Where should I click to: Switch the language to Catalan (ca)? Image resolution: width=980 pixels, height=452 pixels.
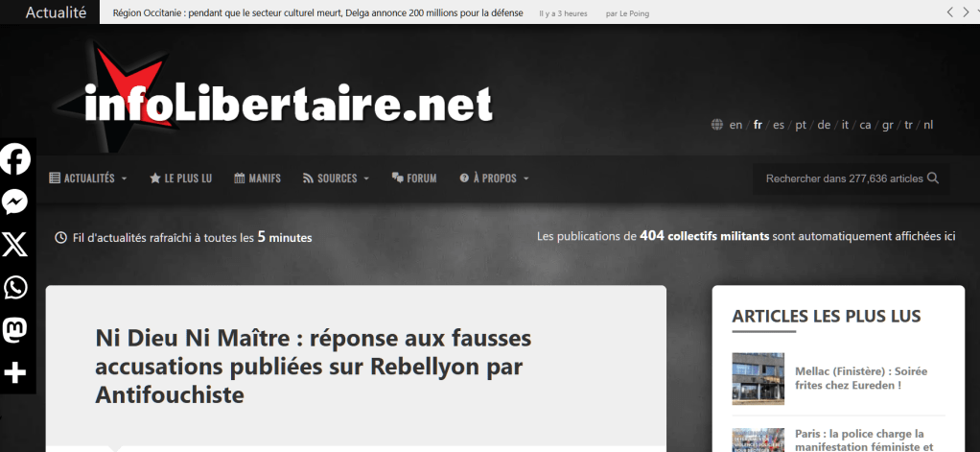click(865, 125)
